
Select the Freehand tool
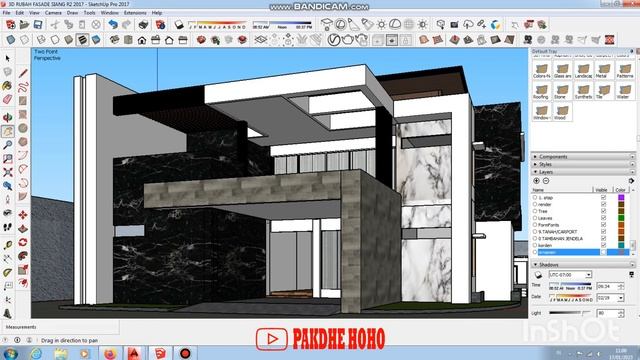click(x=23, y=87)
